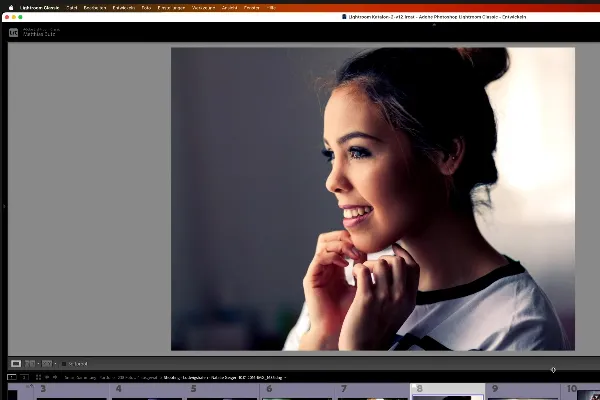
Task: Expand the collapsed left panel edge
Action: (3, 205)
